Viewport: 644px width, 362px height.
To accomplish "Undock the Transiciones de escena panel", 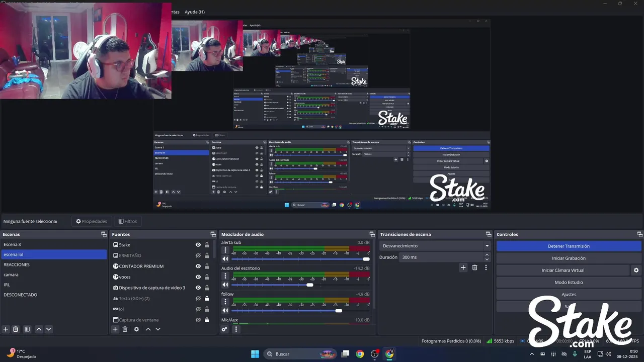I will 488,234.
